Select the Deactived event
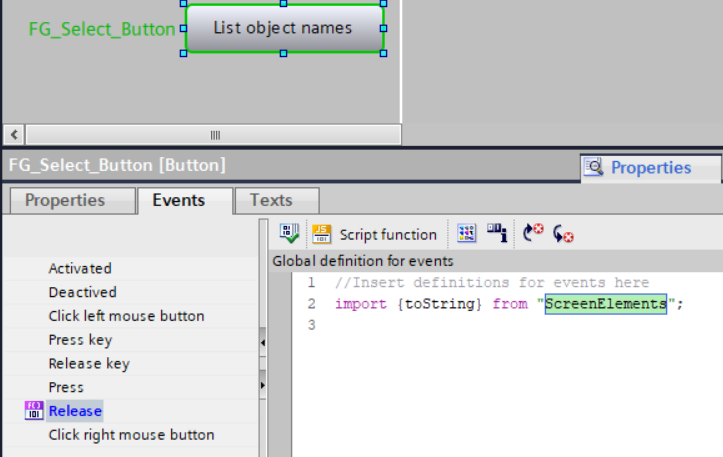 coord(83,292)
